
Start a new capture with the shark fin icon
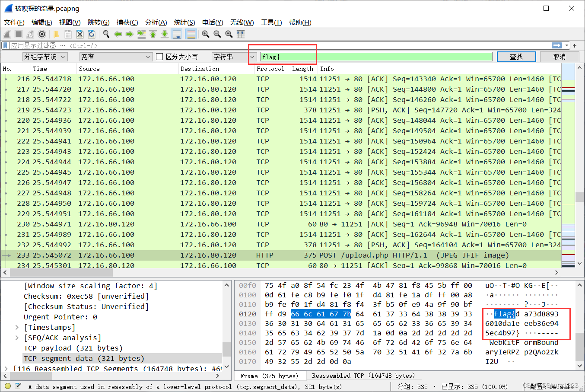click(x=7, y=34)
